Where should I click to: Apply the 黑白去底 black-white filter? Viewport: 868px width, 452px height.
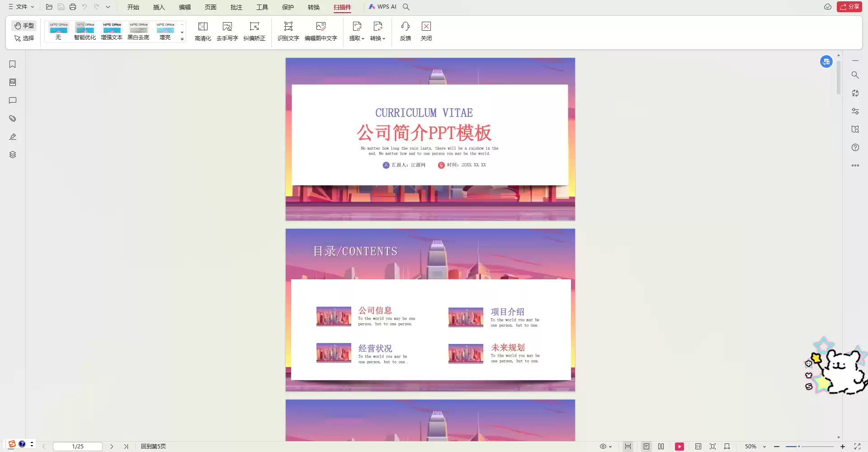click(x=138, y=31)
